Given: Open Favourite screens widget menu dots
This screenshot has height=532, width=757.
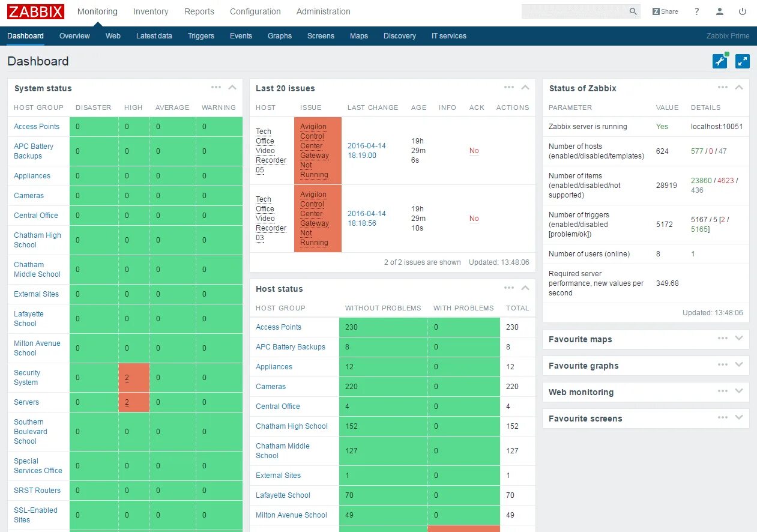Looking at the screenshot, I should 723,418.
